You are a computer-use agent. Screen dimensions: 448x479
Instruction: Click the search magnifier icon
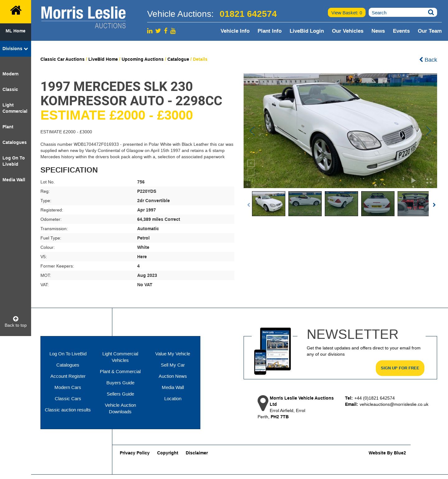[431, 12]
